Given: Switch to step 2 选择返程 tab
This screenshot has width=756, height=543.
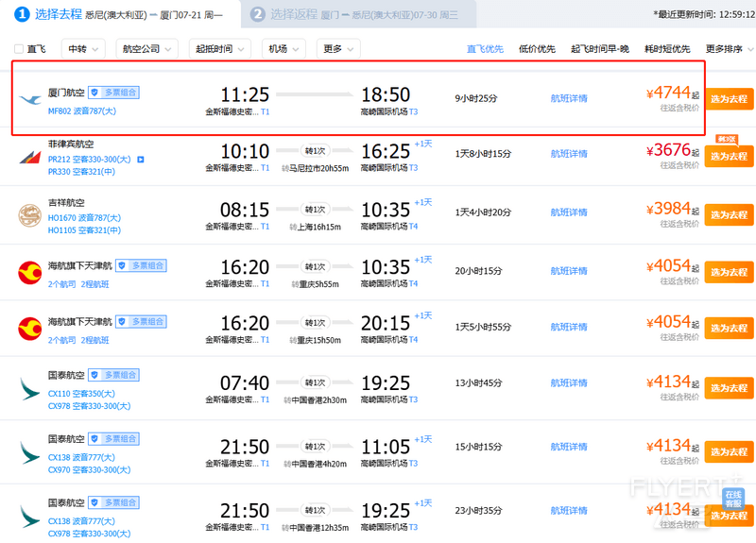Looking at the screenshot, I should 358,14.
